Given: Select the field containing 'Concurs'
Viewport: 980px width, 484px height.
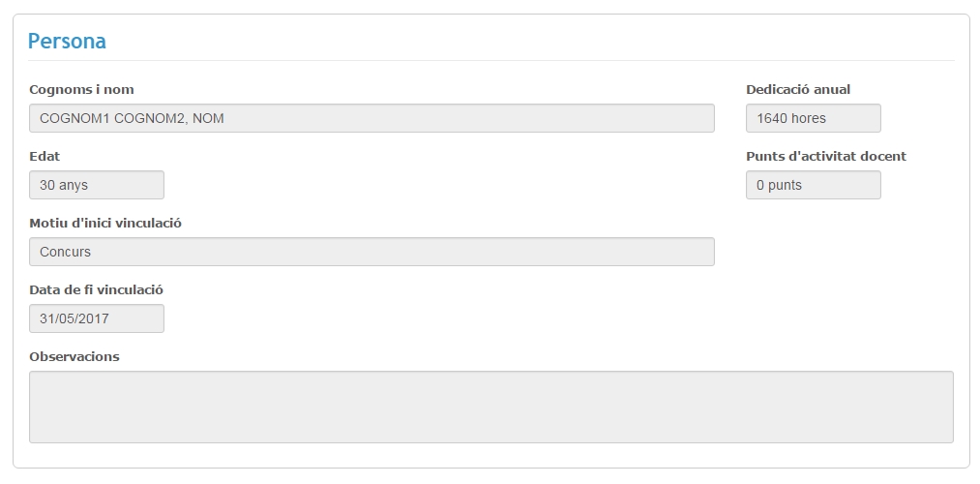Looking at the screenshot, I should (371, 252).
